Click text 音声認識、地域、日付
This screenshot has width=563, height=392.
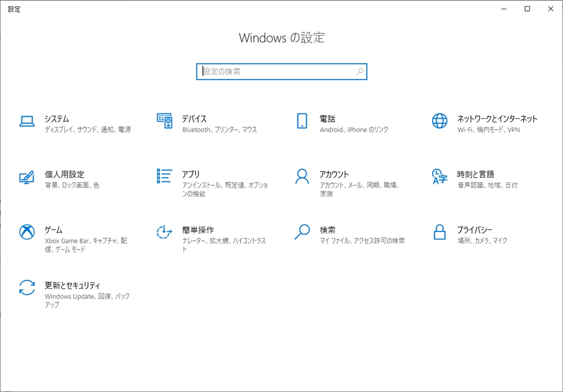coord(488,185)
